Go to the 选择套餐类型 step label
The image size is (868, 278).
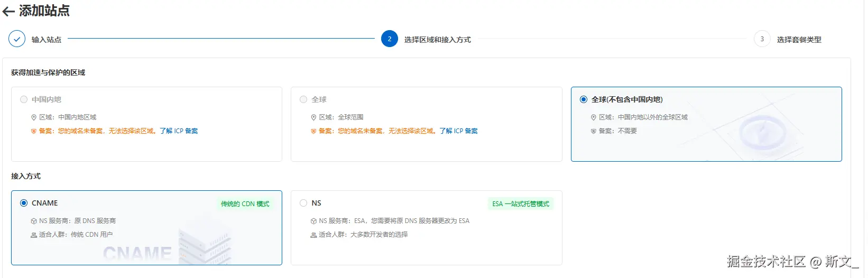[799, 40]
